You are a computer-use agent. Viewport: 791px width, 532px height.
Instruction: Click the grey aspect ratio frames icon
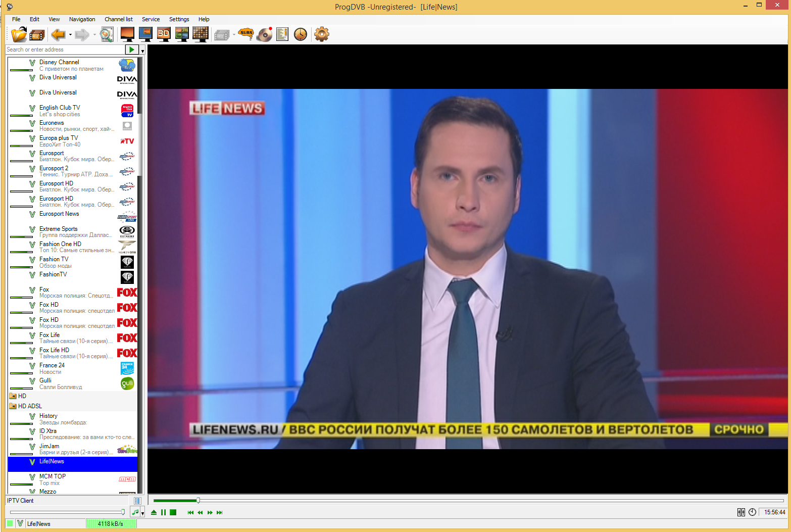coord(222,35)
